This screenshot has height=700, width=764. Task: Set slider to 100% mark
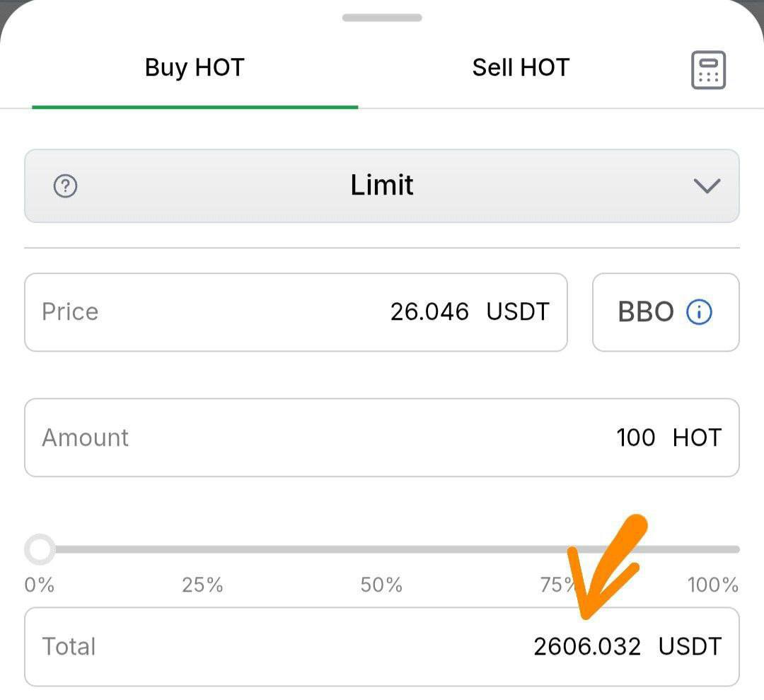coord(735,549)
